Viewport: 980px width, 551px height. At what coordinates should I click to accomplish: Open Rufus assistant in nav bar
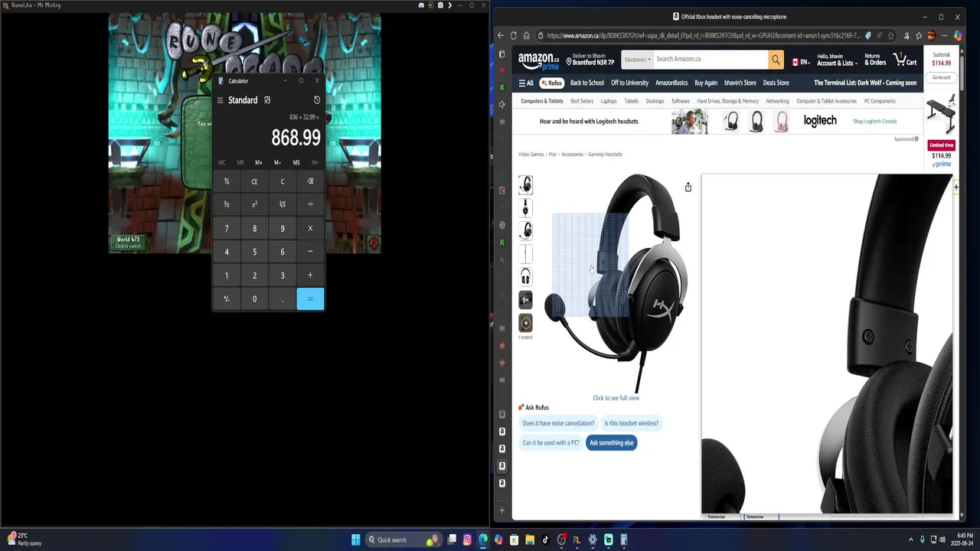551,83
